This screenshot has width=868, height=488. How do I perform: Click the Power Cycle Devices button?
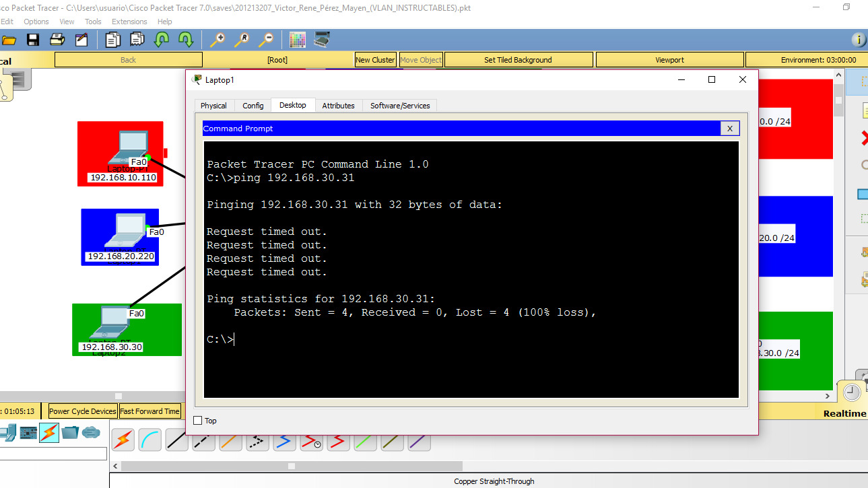(x=82, y=411)
